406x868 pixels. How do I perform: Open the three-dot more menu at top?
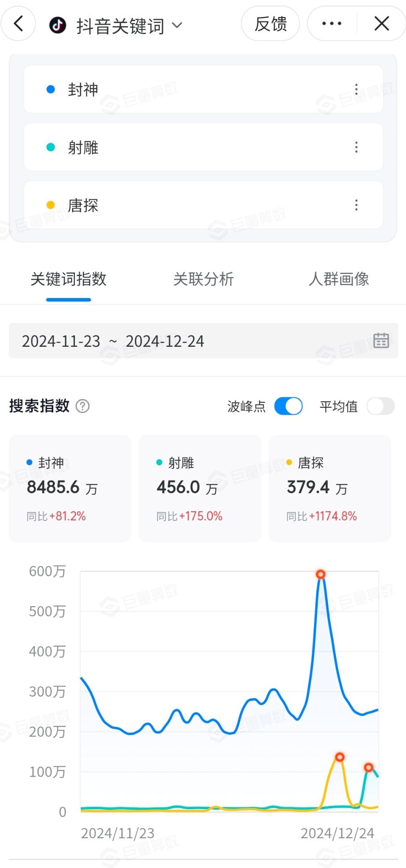(x=332, y=23)
